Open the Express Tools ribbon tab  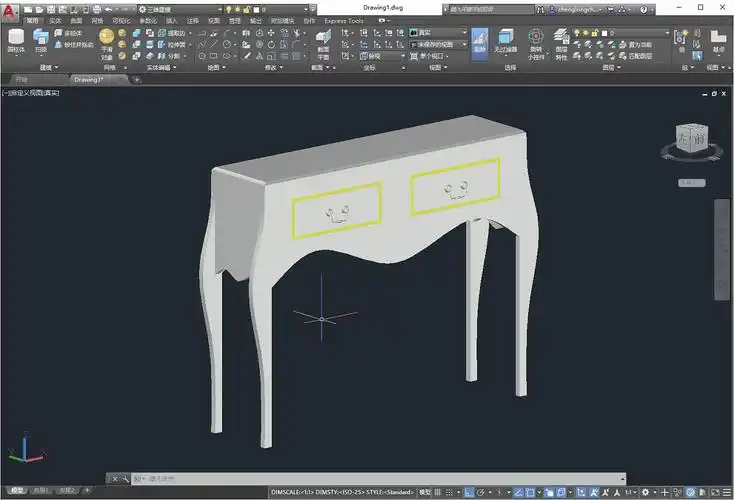342,20
